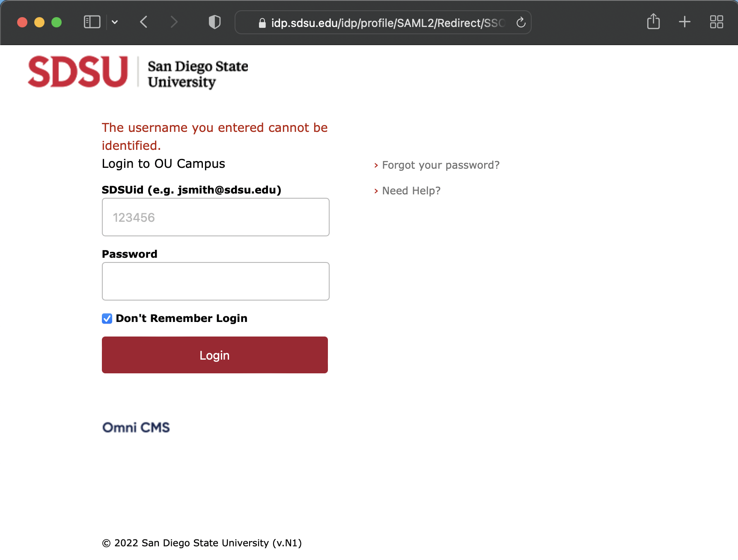Open the Forgot your password link
Screen dimensions: 738x560
click(440, 165)
